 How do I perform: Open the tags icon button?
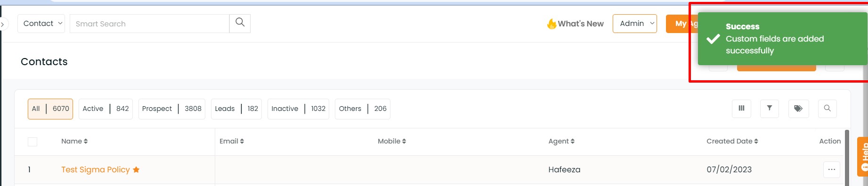pos(798,109)
